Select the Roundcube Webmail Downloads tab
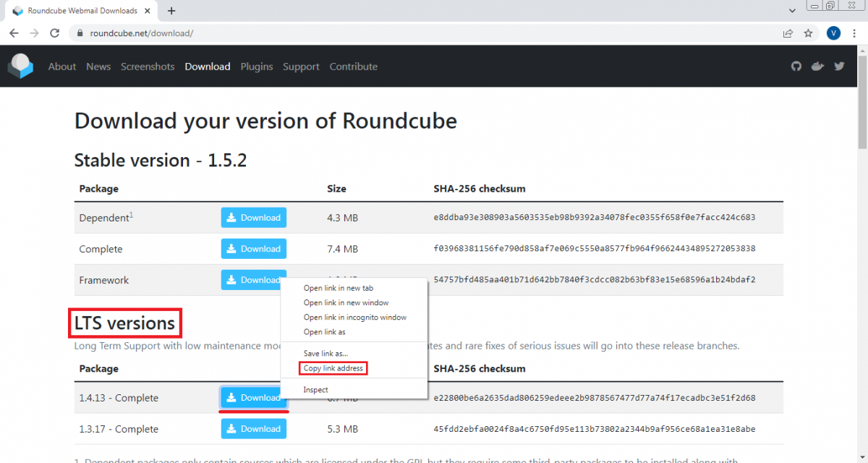The width and height of the screenshot is (868, 463). (x=82, y=12)
